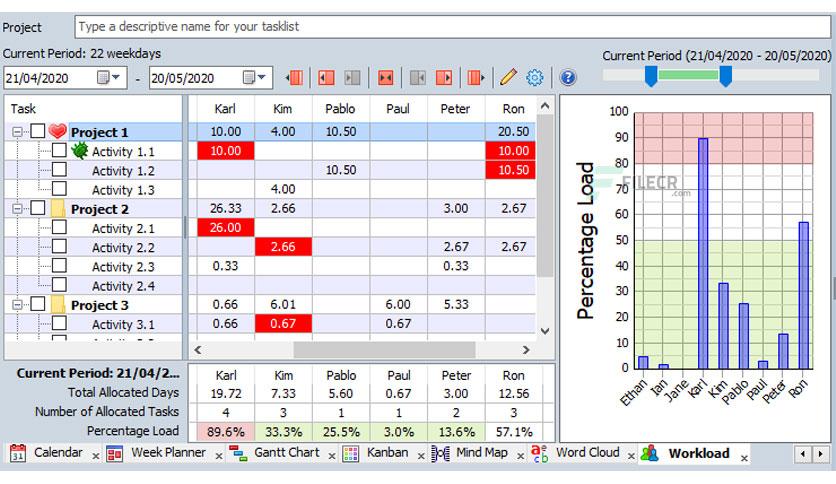
Task: Close the Mind Map tab
Action: pyautogui.click(x=520, y=456)
